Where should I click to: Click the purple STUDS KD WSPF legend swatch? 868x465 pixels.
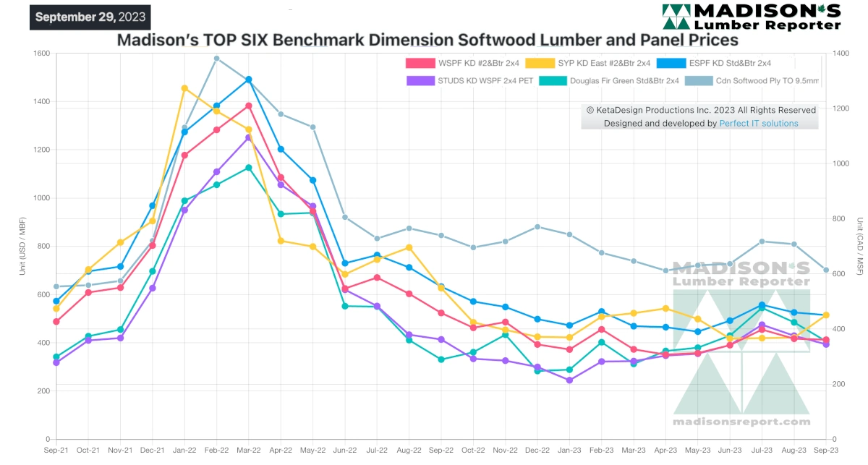pyautogui.click(x=422, y=81)
